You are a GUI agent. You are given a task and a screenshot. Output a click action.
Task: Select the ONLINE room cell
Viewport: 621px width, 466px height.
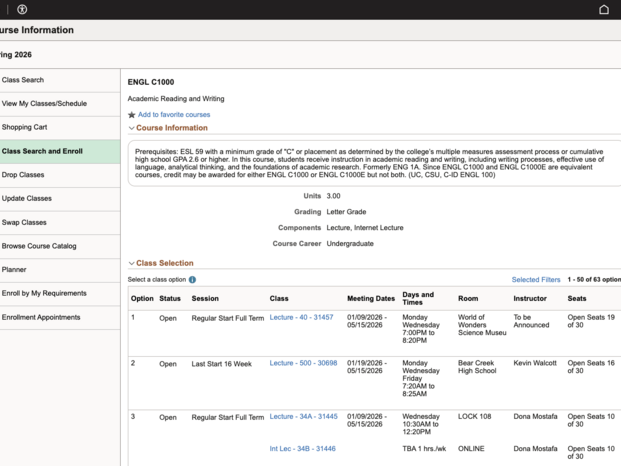point(471,449)
